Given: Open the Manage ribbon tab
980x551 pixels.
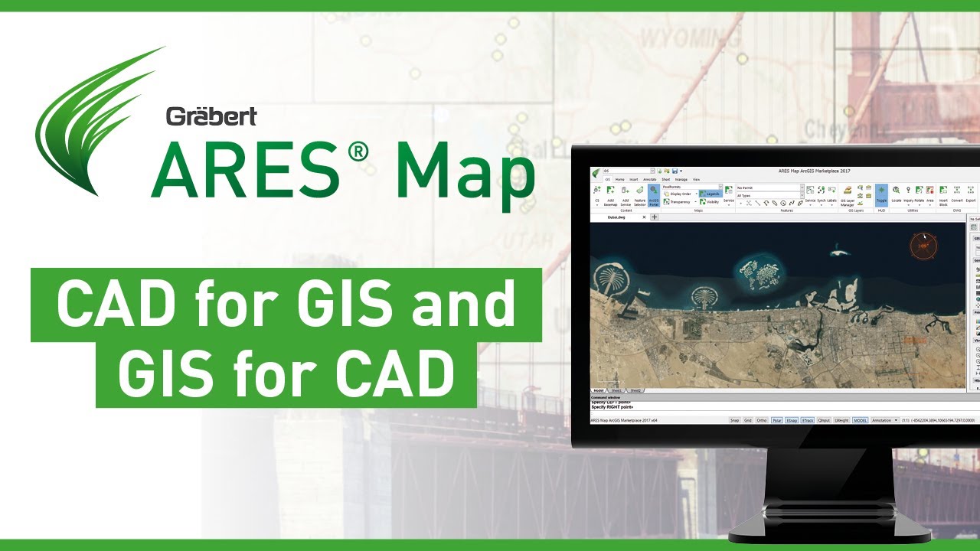Looking at the screenshot, I should 681,180.
